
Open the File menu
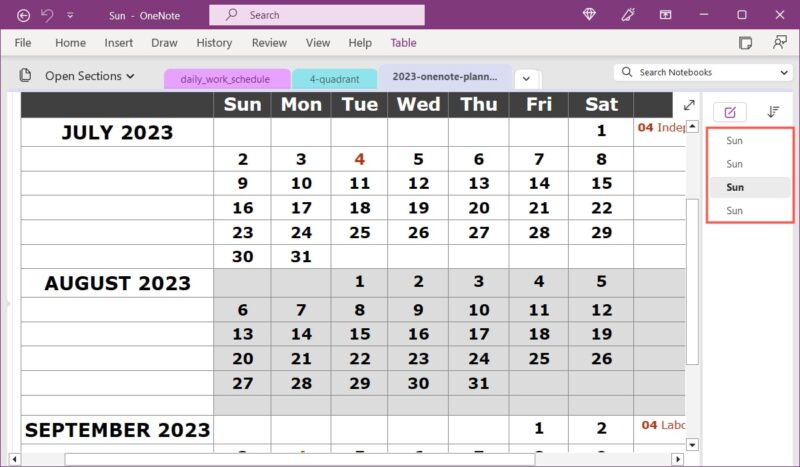click(x=22, y=43)
